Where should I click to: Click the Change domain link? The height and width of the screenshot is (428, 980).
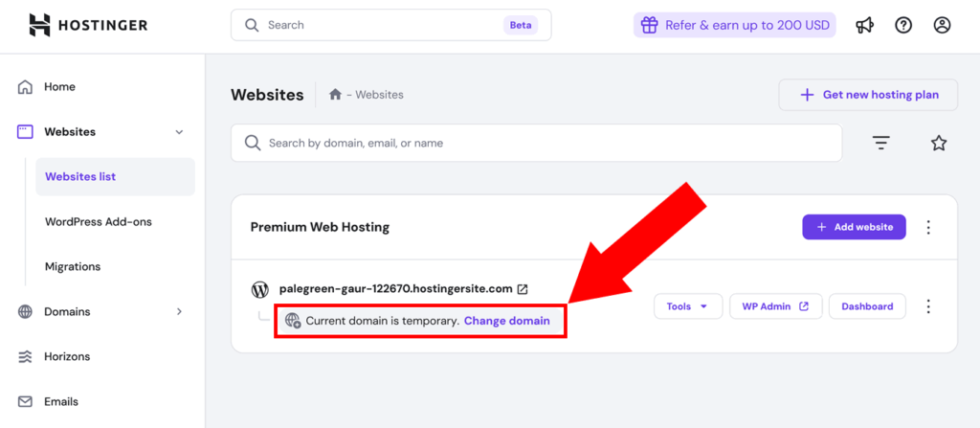pos(507,321)
